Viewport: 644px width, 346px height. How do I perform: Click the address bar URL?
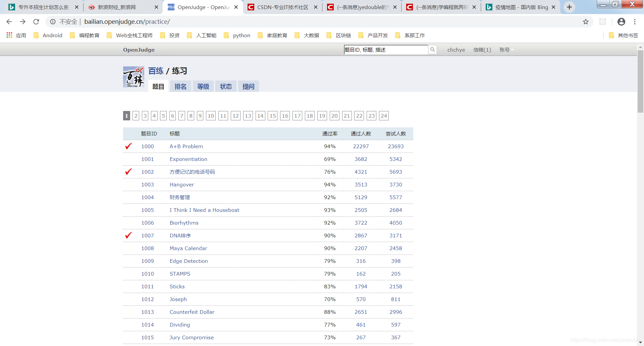click(127, 22)
